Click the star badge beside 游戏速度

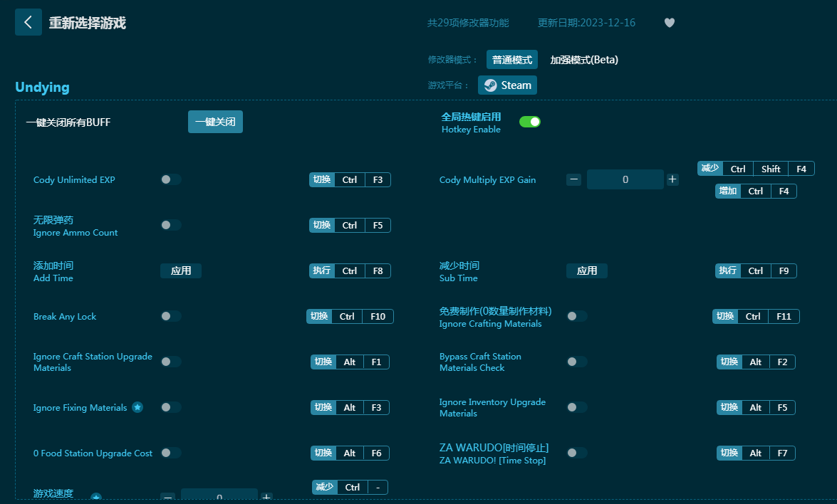tap(96, 497)
